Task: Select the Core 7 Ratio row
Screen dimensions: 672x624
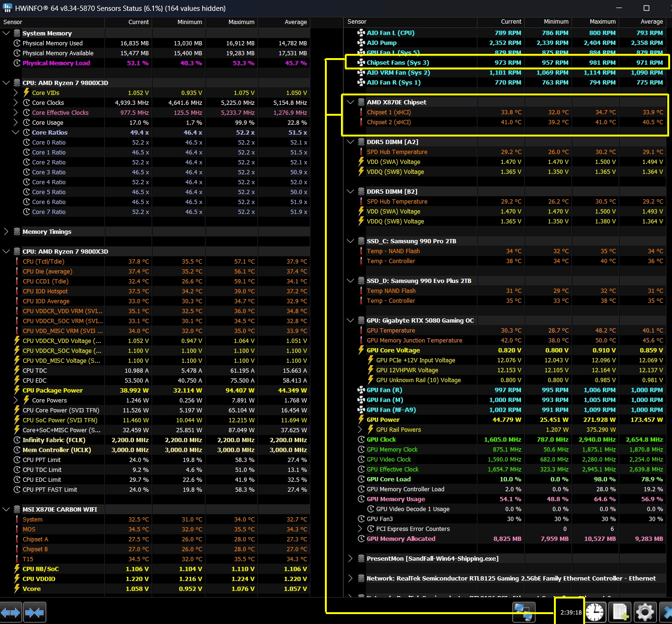Action: [155, 212]
